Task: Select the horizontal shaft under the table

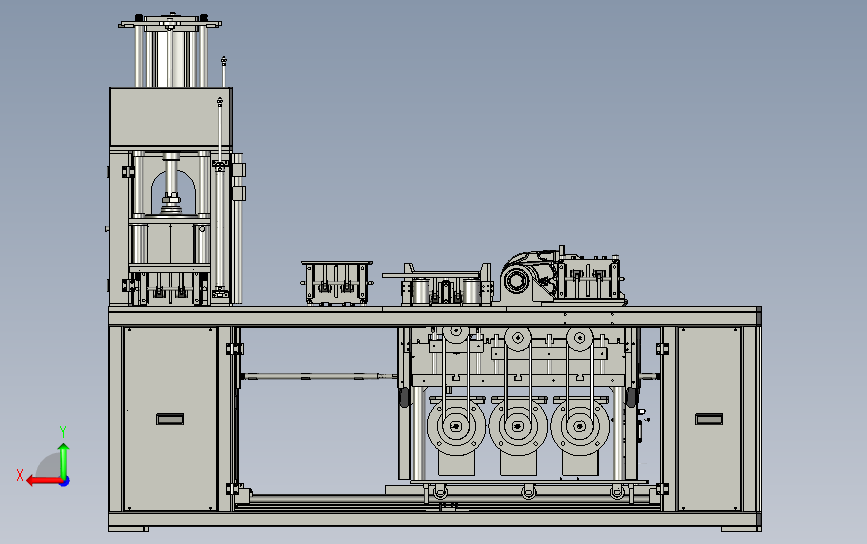Action: pos(319,376)
